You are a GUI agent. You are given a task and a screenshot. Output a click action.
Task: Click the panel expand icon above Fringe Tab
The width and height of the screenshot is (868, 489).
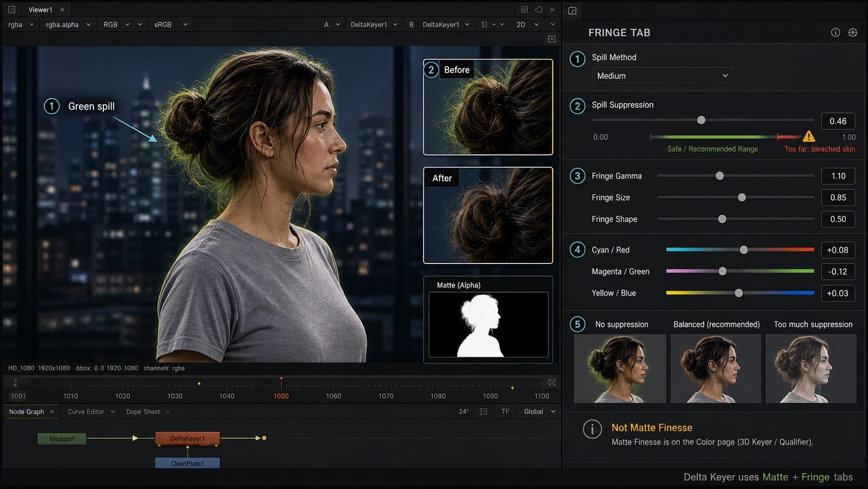(x=572, y=10)
